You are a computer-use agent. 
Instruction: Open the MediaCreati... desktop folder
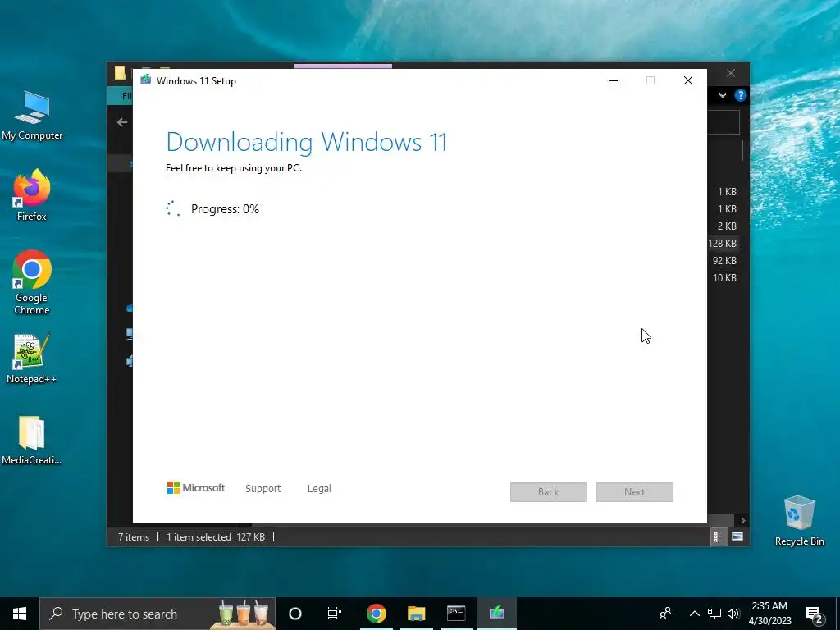pyautogui.click(x=32, y=440)
